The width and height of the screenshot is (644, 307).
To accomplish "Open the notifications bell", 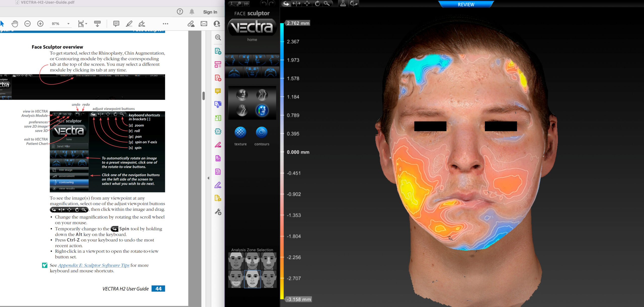I will (192, 12).
